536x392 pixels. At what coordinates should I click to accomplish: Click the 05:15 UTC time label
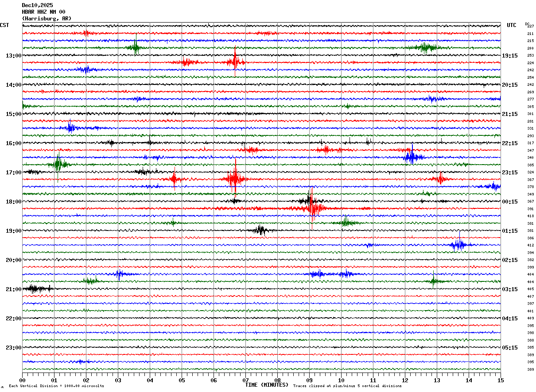[x=510, y=348]
